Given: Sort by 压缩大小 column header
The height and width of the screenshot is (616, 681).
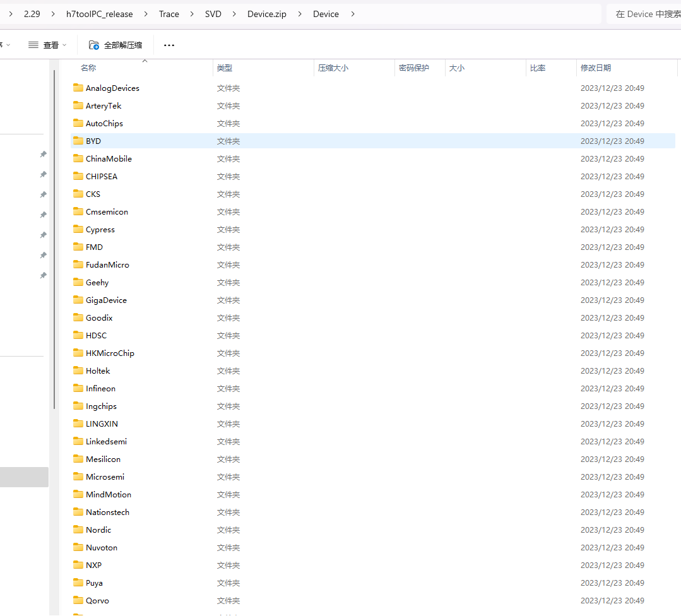Looking at the screenshot, I should (x=333, y=68).
